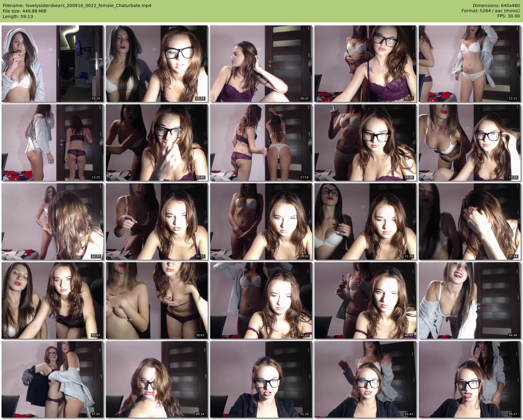The image size is (523, 420).
Task: Click the "Length: 59:13" text
Action: click(x=18, y=17)
